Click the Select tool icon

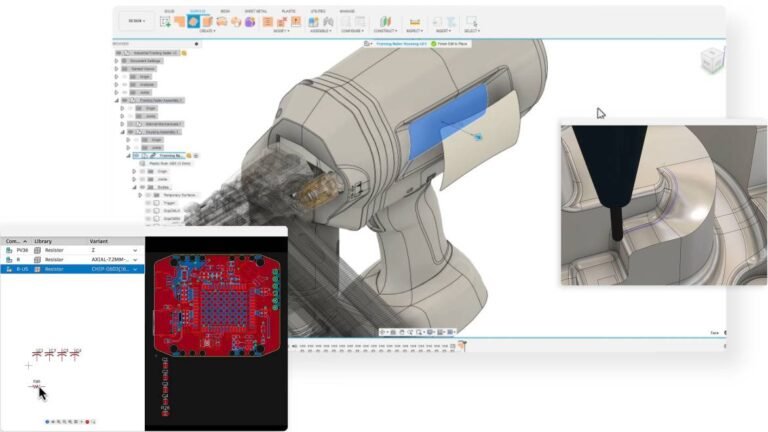[471, 22]
